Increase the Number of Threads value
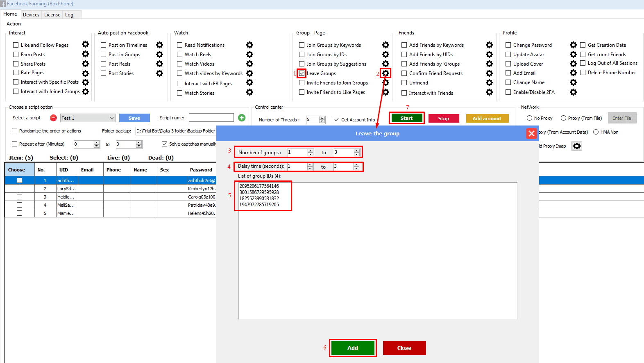644x363 pixels. tap(322, 118)
